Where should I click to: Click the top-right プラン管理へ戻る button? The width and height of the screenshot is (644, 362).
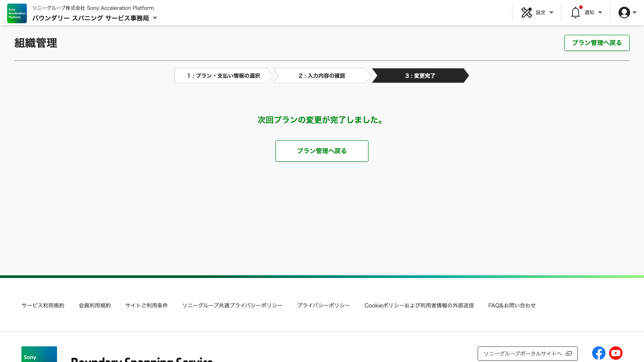click(597, 43)
